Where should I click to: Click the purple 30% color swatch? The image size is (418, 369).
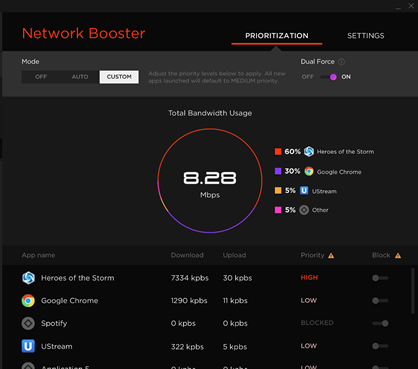click(278, 171)
